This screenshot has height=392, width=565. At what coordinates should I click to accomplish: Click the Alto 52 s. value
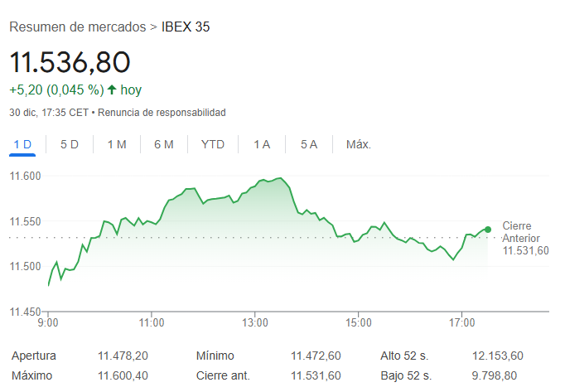pyautogui.click(x=498, y=356)
